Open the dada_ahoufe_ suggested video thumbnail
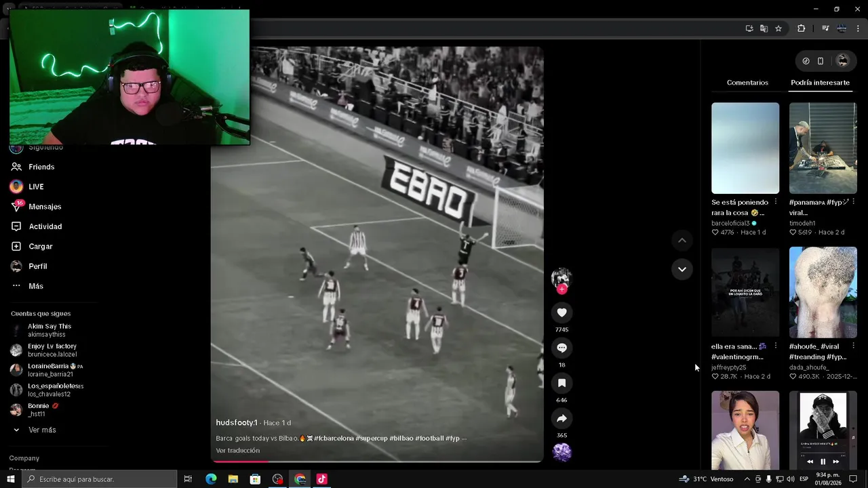 point(823,292)
